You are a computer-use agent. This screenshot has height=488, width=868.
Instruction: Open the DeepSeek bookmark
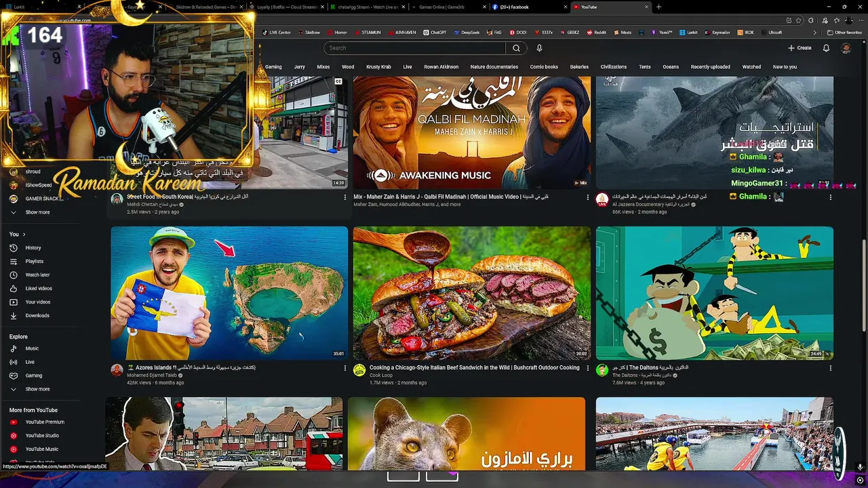(x=467, y=33)
